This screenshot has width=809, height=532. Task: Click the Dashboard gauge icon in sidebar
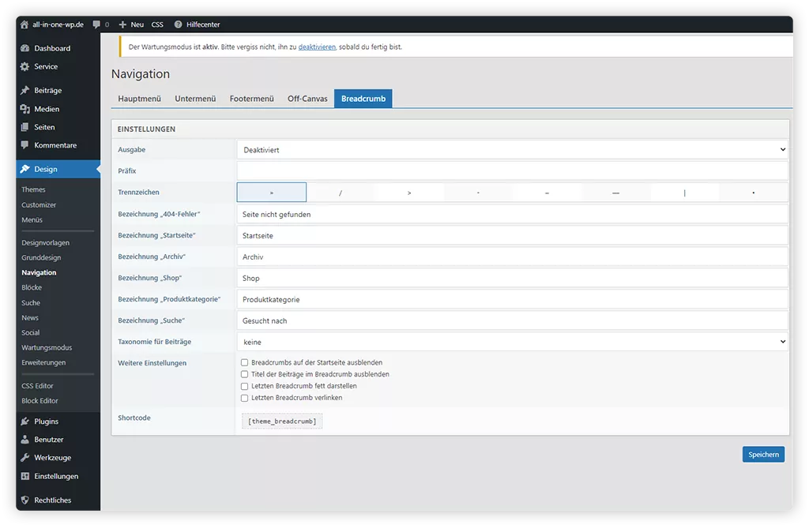[25, 48]
